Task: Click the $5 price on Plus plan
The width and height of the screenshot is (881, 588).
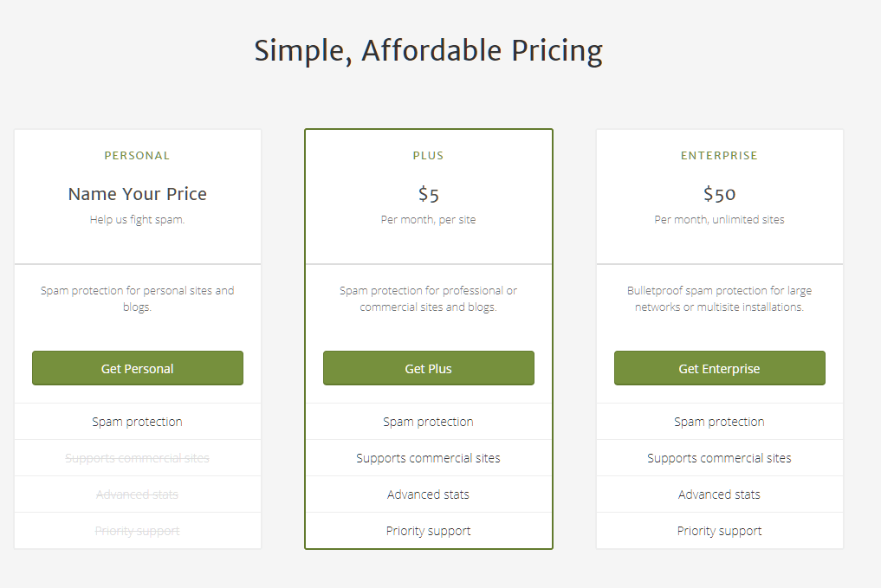Action: 429,194
